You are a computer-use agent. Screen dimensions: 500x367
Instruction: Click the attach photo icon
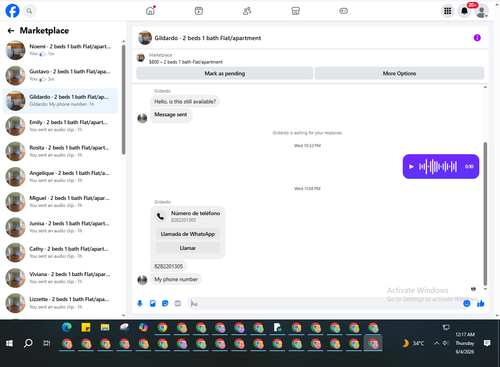click(153, 303)
